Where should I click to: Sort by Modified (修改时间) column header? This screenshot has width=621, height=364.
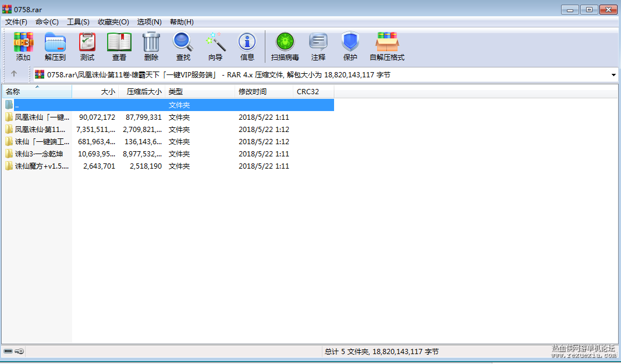tap(264, 92)
